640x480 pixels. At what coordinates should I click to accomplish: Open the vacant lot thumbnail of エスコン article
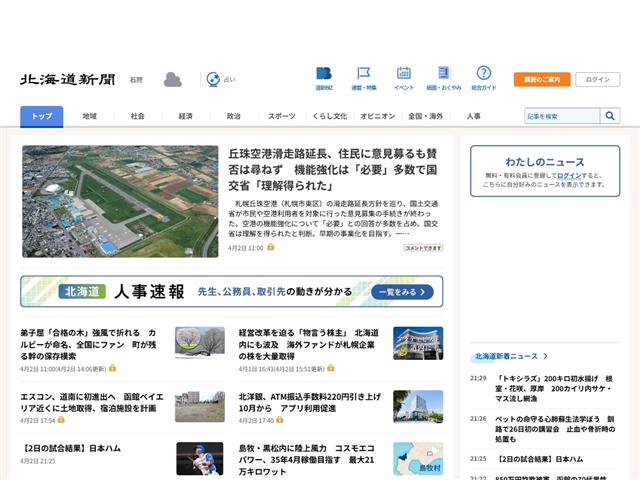[200, 407]
